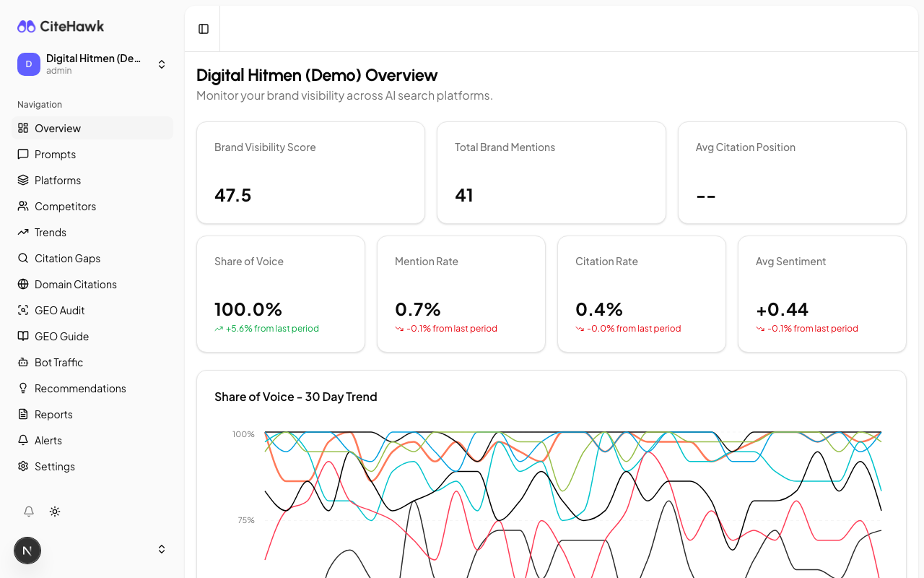The height and width of the screenshot is (578, 924).
Task: Open the Recommendations page
Action: (80, 388)
